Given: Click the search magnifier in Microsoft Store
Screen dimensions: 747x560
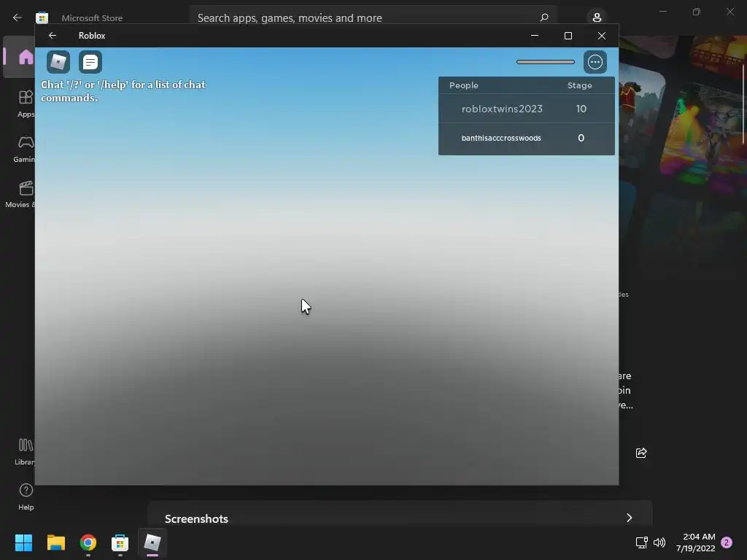Looking at the screenshot, I should pyautogui.click(x=544, y=17).
